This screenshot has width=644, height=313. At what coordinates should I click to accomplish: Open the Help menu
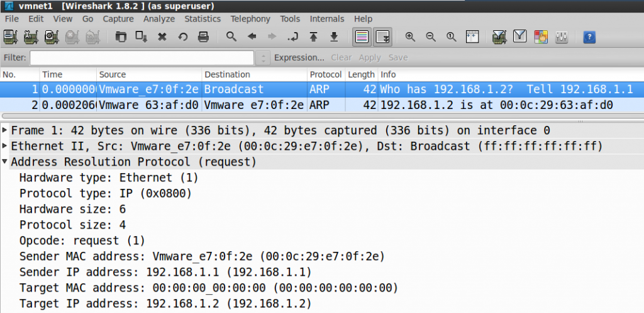363,19
